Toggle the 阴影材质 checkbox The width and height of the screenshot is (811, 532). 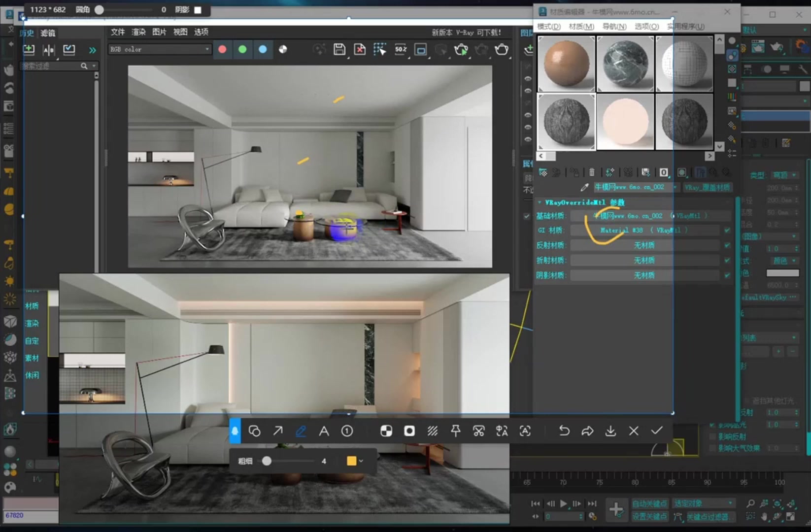pos(727,275)
